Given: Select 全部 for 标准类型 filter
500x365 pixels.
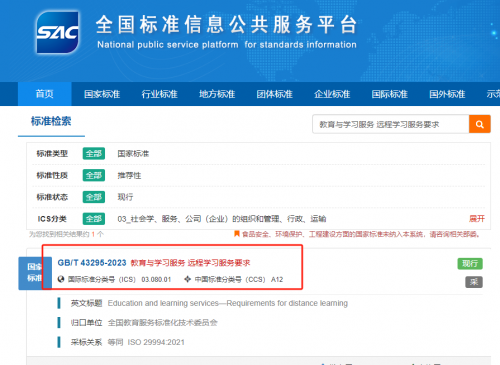Looking at the screenshot, I should click(x=94, y=154).
